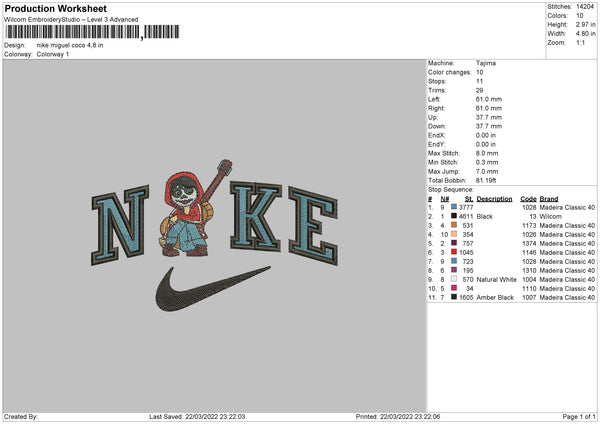600x424 pixels.
Task: Click the Stitches value 14204
Action: 585,7
